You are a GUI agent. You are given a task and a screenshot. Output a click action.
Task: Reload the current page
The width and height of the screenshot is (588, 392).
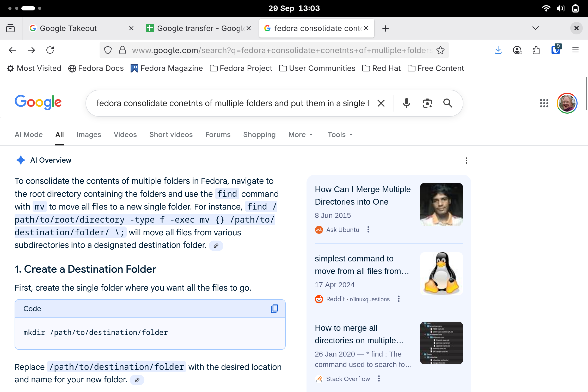[x=50, y=50]
